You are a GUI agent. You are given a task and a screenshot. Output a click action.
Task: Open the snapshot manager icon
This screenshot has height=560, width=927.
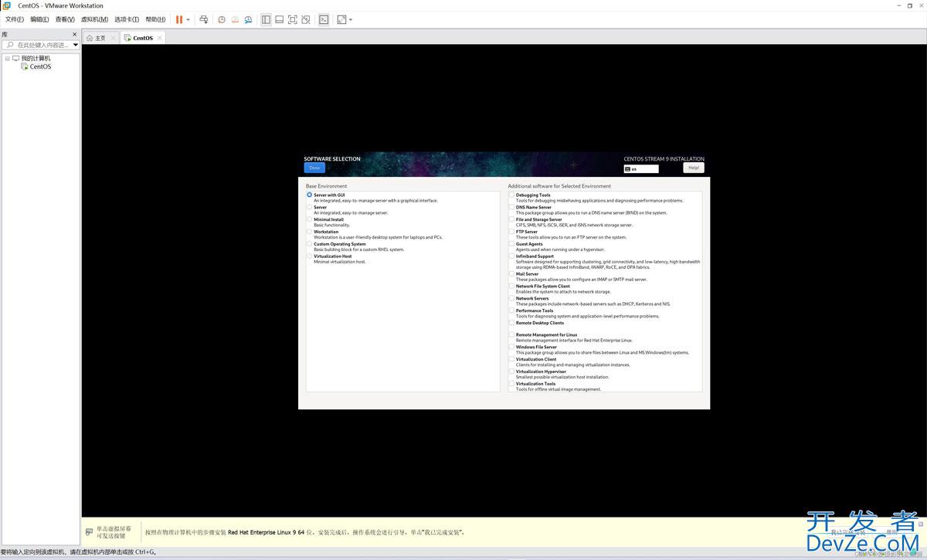(248, 19)
